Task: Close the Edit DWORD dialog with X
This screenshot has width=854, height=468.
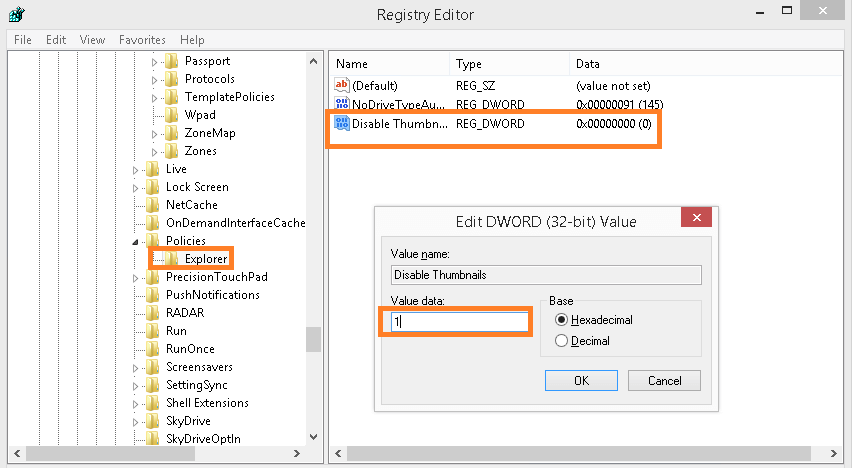Action: (x=696, y=219)
